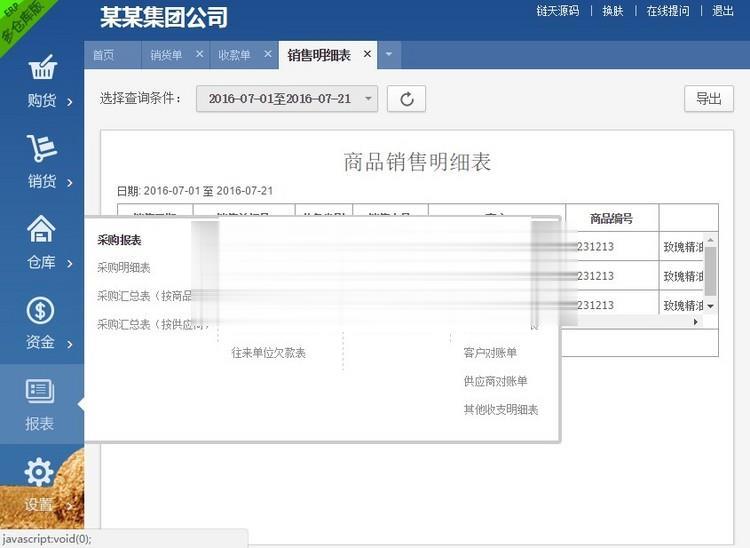Close the 销货单 tab
Screen dimensions: 750x548
coord(199,55)
